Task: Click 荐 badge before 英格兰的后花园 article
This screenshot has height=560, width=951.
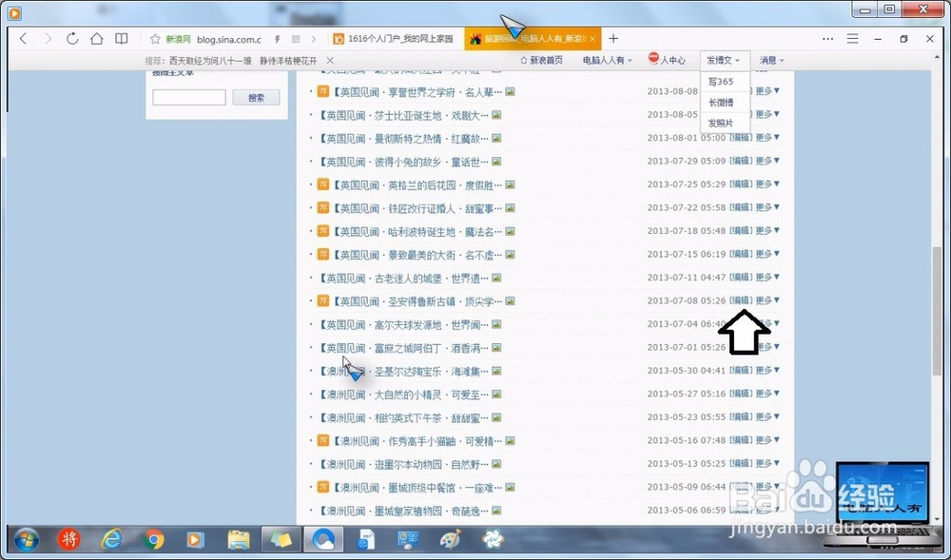Action: (x=323, y=184)
